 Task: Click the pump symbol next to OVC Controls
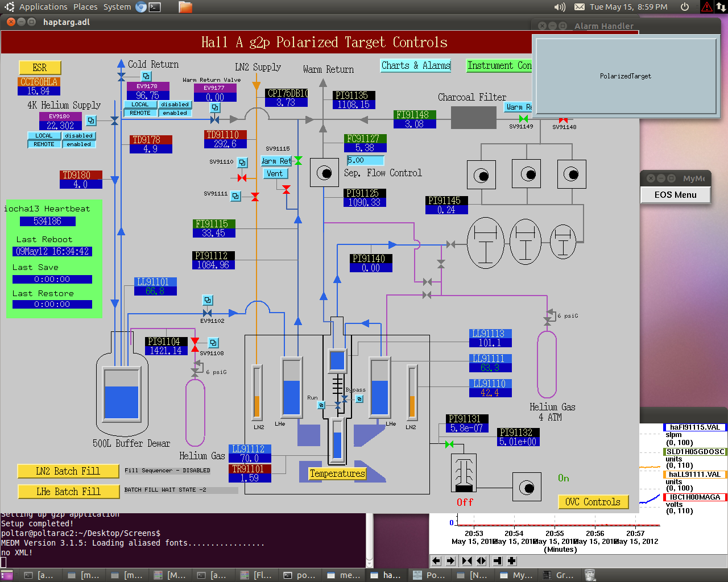pyautogui.click(x=527, y=487)
